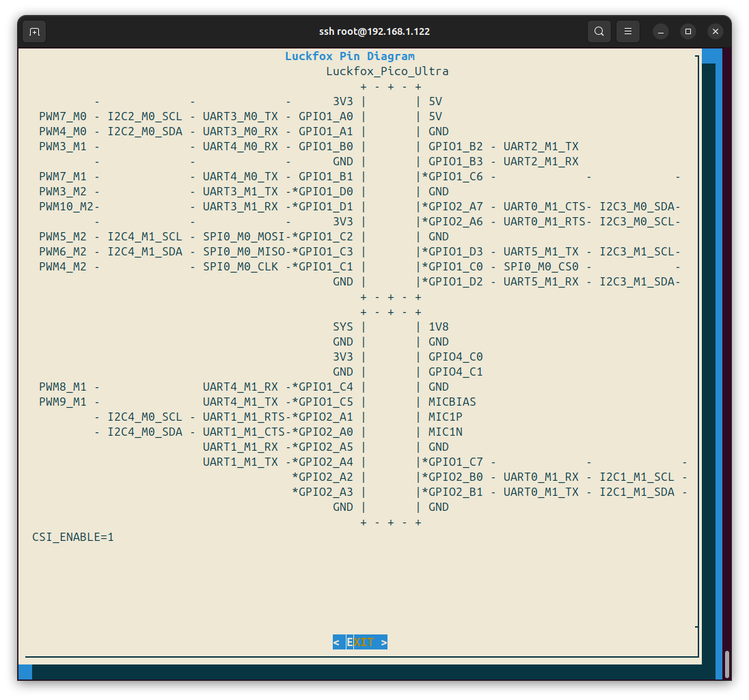Click the UART0_M1_TX label

(x=541, y=492)
